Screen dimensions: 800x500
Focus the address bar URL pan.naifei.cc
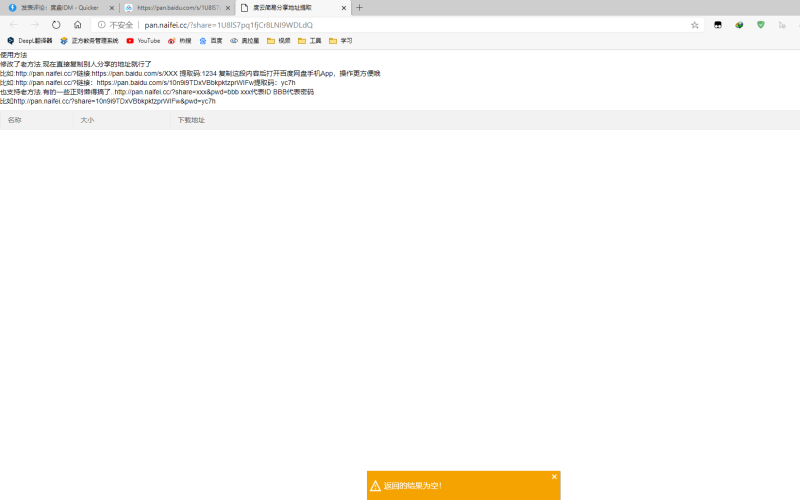(229, 25)
